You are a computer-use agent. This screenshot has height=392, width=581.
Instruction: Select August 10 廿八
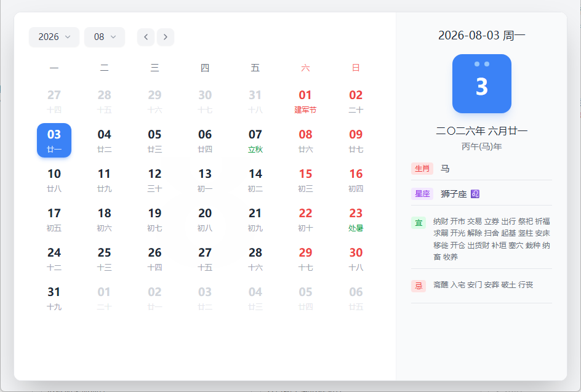click(54, 180)
